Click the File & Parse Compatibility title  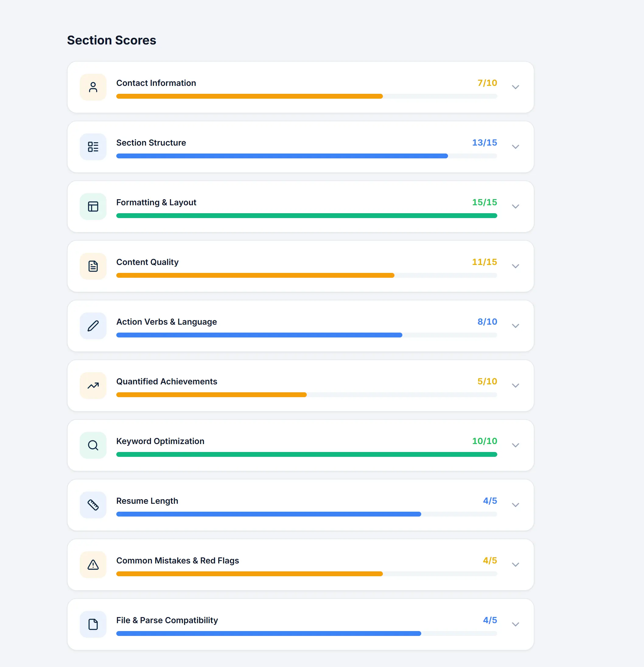point(167,620)
